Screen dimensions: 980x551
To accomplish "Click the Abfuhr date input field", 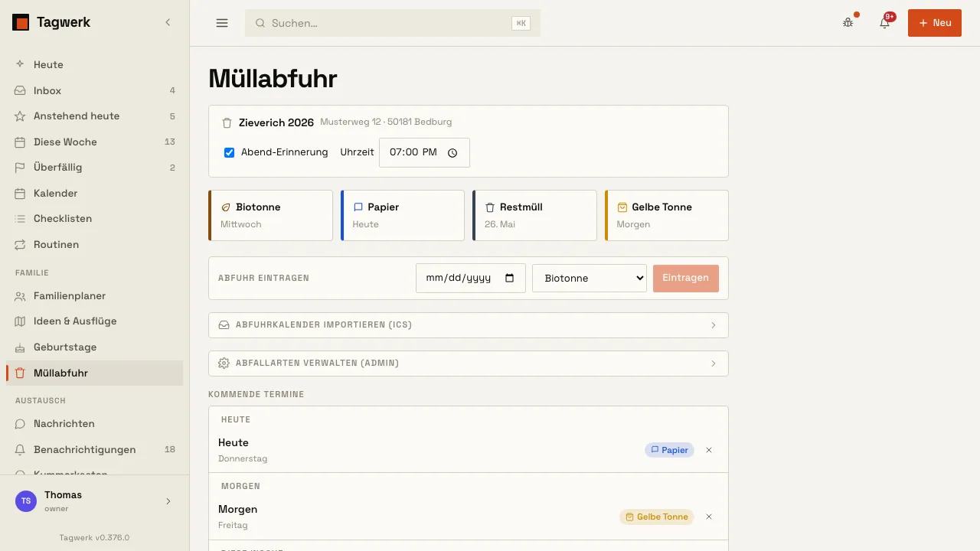I will 471,278.
